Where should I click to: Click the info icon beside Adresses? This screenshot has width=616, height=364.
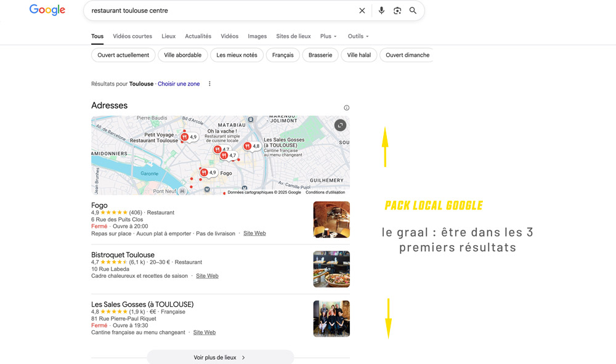pos(346,107)
